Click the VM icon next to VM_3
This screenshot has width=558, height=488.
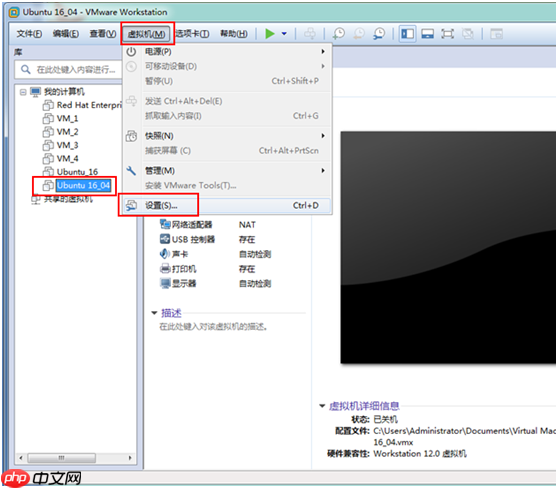tap(48, 145)
